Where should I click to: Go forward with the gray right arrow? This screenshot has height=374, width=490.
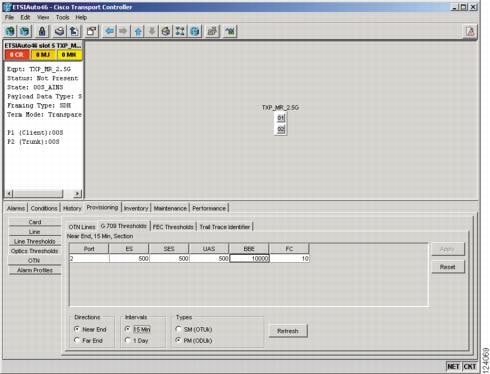123,31
